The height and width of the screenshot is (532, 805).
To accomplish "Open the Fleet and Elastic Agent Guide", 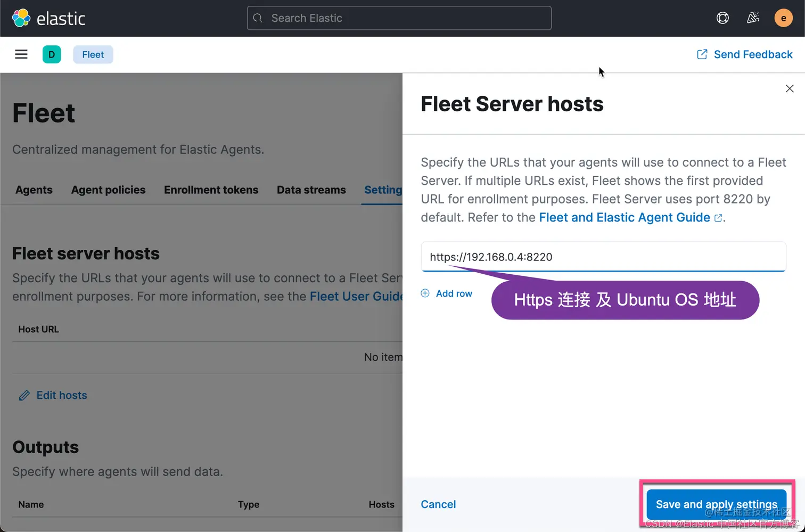I will pyautogui.click(x=630, y=217).
